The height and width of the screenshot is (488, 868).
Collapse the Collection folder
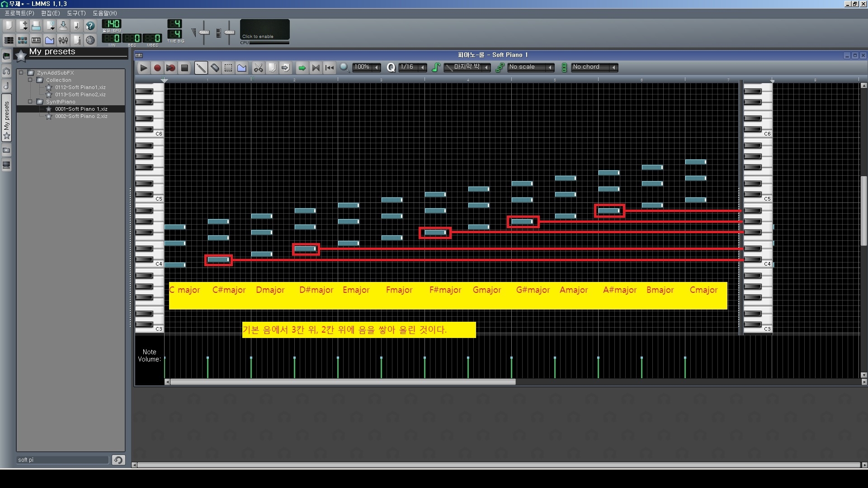tap(30, 80)
